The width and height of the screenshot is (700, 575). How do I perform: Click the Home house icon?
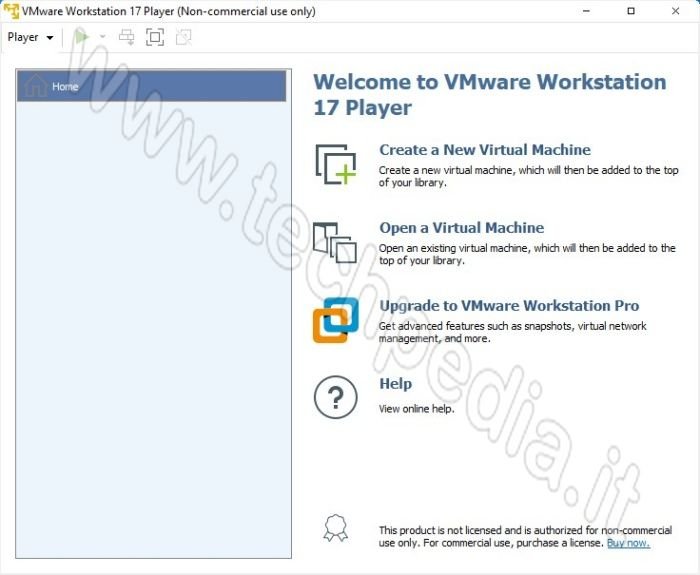(x=36, y=85)
